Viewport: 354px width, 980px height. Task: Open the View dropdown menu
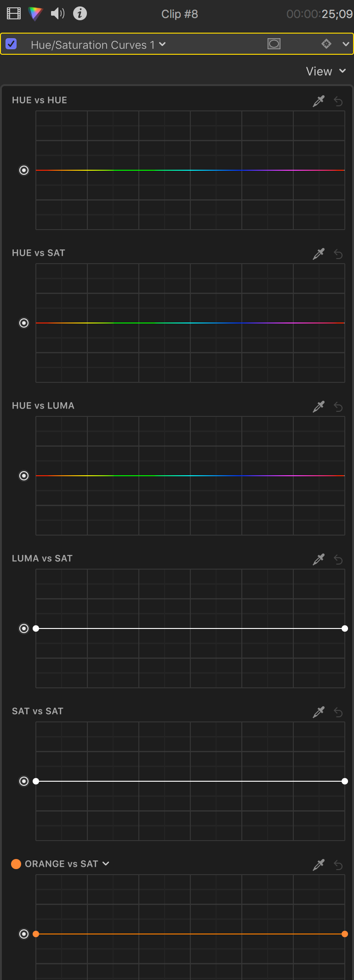(x=326, y=71)
